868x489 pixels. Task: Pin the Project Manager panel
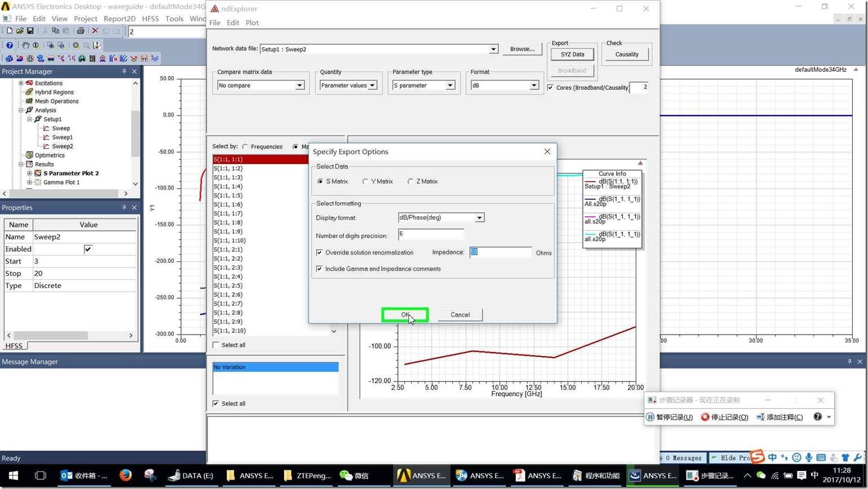click(124, 72)
